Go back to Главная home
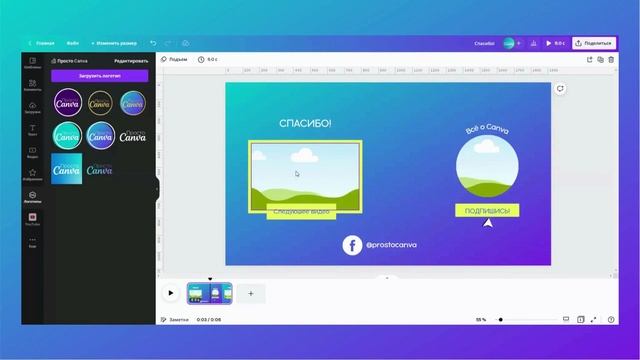The image size is (640, 360). [x=41, y=43]
